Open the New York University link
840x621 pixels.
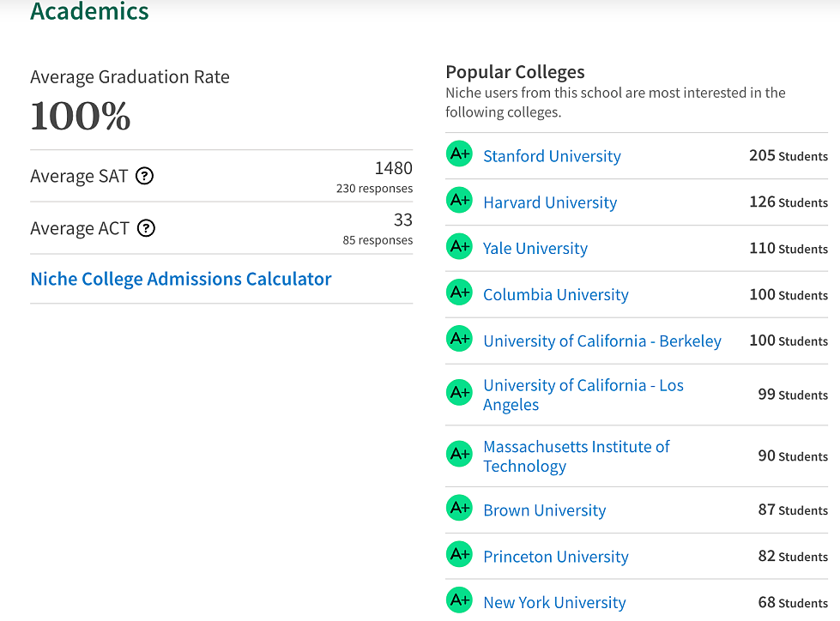tap(554, 603)
